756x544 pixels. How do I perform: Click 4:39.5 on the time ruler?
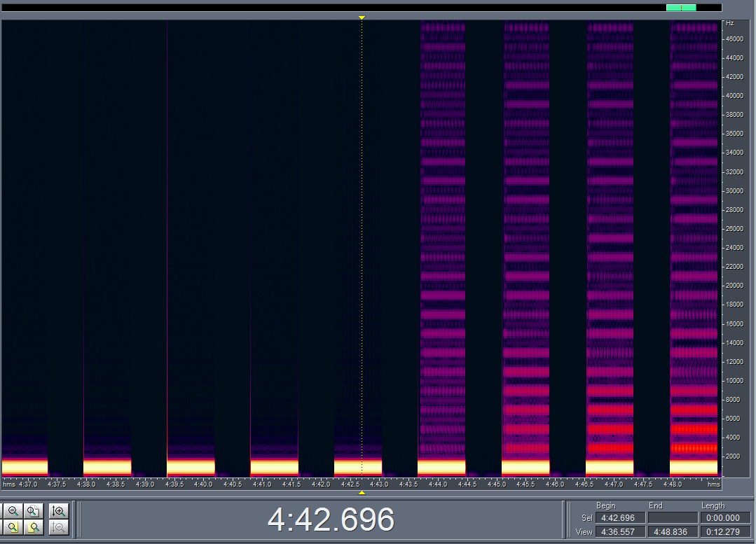tap(174, 484)
